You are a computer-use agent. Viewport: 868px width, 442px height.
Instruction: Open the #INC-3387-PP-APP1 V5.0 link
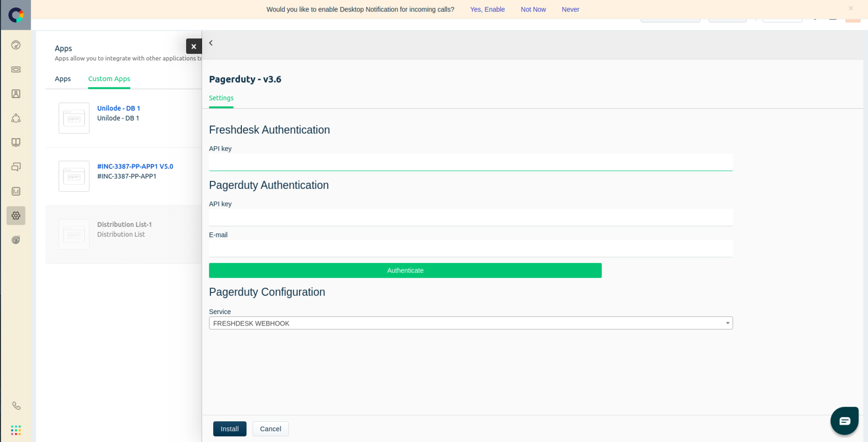pyautogui.click(x=135, y=166)
